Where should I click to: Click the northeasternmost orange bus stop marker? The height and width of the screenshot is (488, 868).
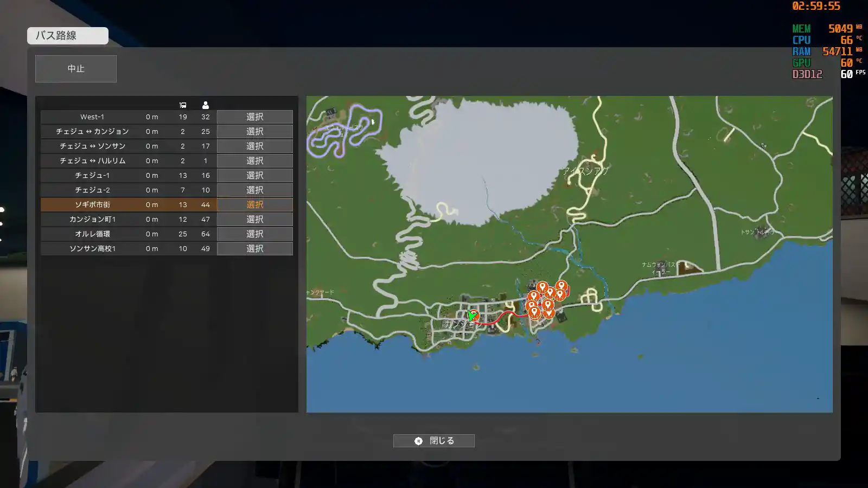tap(561, 285)
